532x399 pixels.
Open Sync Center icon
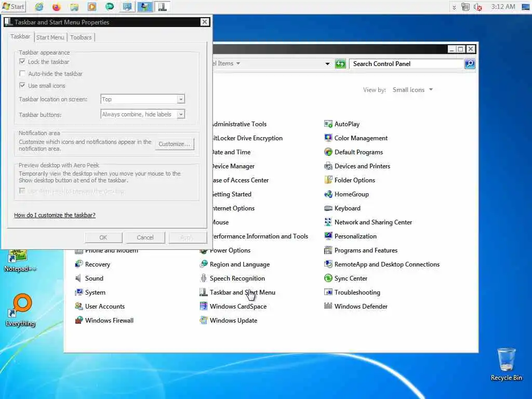click(x=328, y=278)
